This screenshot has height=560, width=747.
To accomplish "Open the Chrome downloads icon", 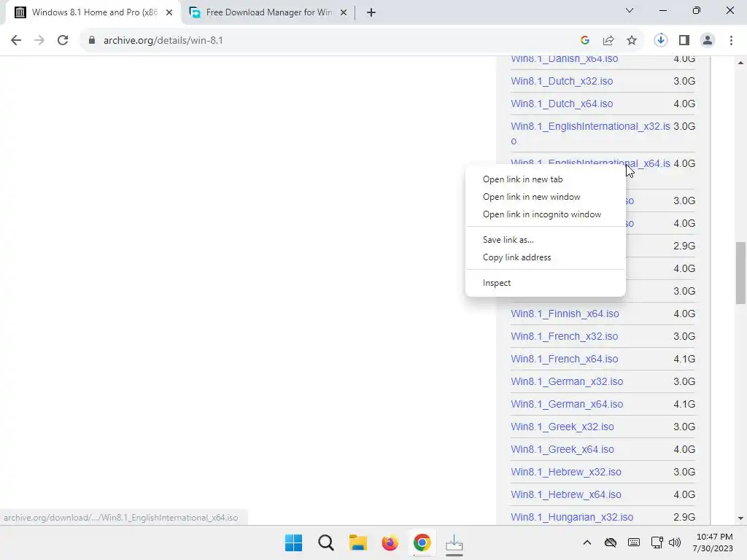I will pyautogui.click(x=661, y=41).
